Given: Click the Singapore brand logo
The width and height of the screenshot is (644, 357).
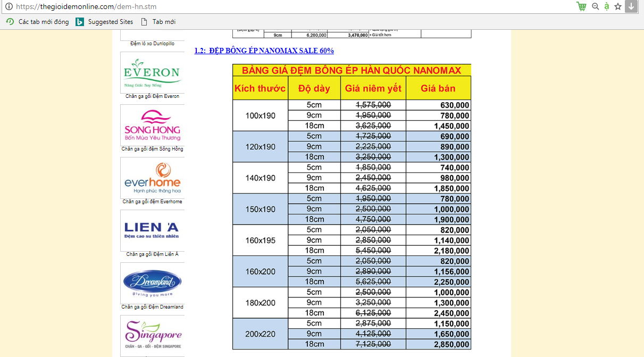Looking at the screenshot, I should 152,335.
